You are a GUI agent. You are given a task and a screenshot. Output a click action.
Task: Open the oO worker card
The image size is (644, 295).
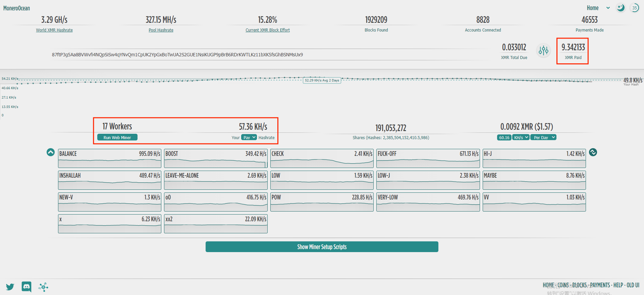click(216, 202)
